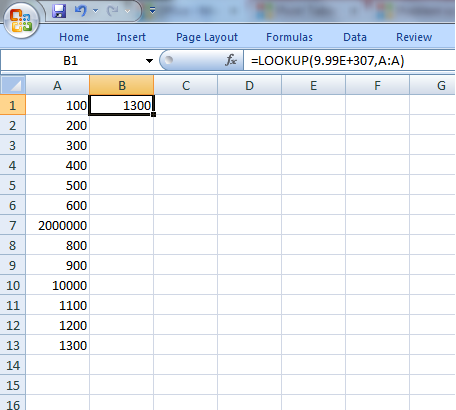The image size is (456, 410).
Task: Select cell with value 10000
Action: pyautogui.click(x=57, y=285)
